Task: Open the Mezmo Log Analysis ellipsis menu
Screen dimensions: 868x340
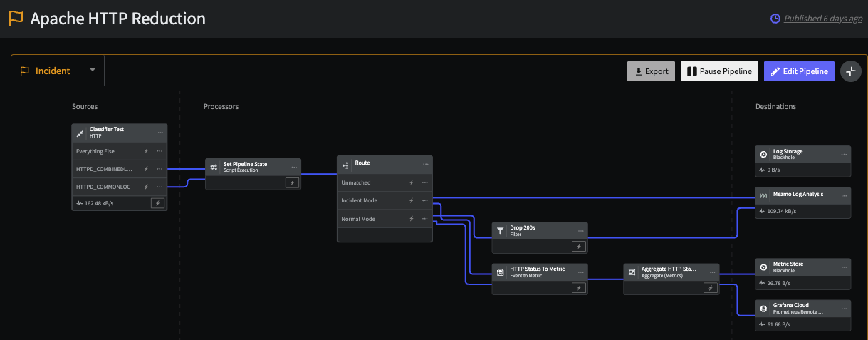Action: pos(844,195)
